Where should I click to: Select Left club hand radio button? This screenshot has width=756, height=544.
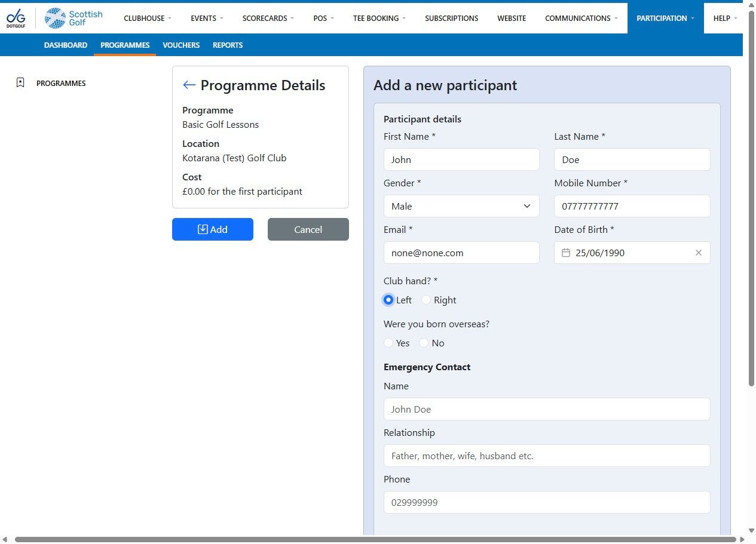pyautogui.click(x=388, y=300)
